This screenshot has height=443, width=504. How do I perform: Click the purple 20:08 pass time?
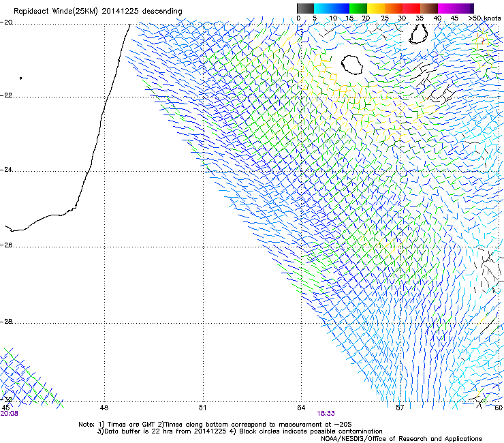10,414
